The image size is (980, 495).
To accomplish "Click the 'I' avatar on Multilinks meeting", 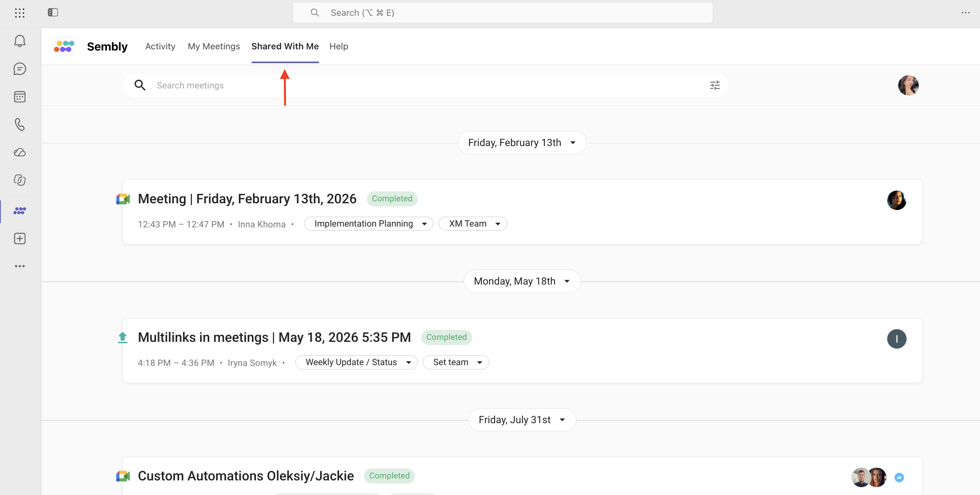I will point(897,339).
